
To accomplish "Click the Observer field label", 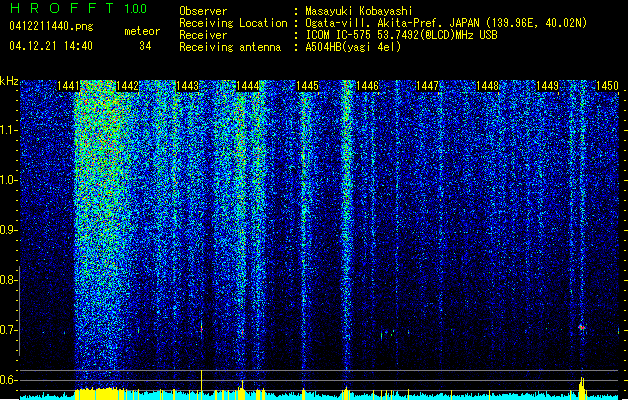I will tap(203, 11).
